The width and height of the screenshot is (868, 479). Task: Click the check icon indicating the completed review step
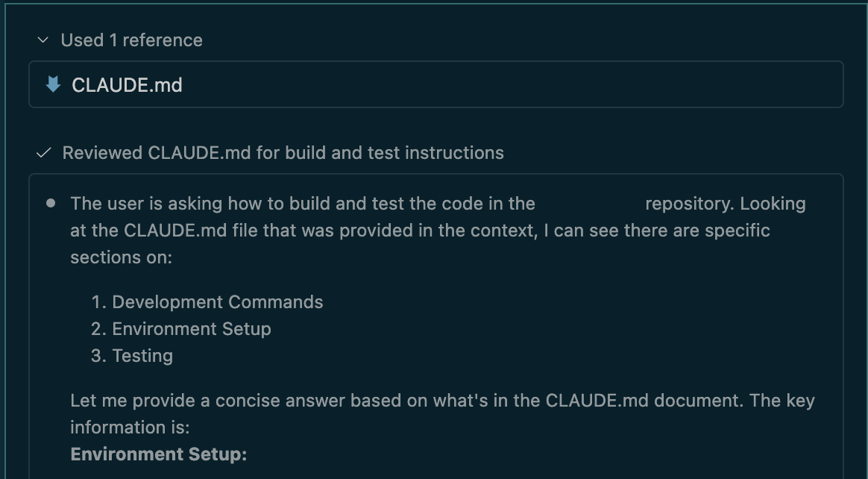(x=42, y=152)
